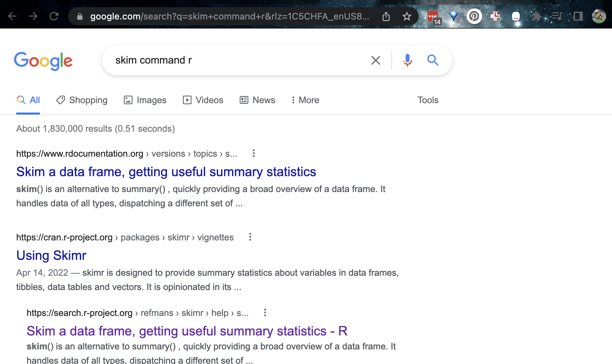Screen dimensions: 612x364
Task: Toggle the browser side panel
Action: click(x=578, y=16)
